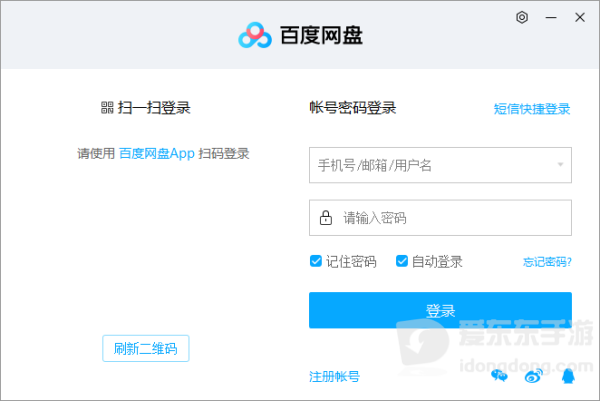Click the lock icon in password field
The width and height of the screenshot is (600, 401).
(326, 217)
